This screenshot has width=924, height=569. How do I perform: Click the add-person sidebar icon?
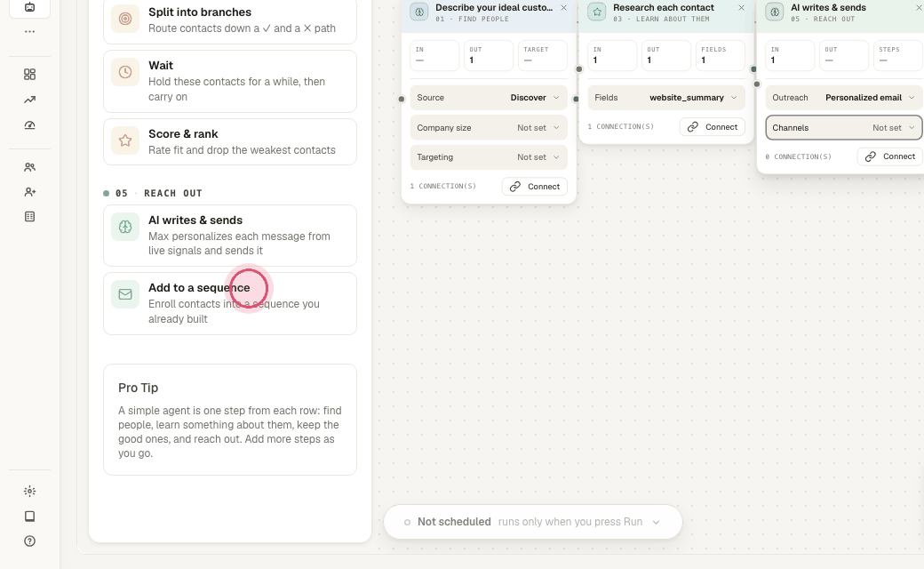click(29, 192)
